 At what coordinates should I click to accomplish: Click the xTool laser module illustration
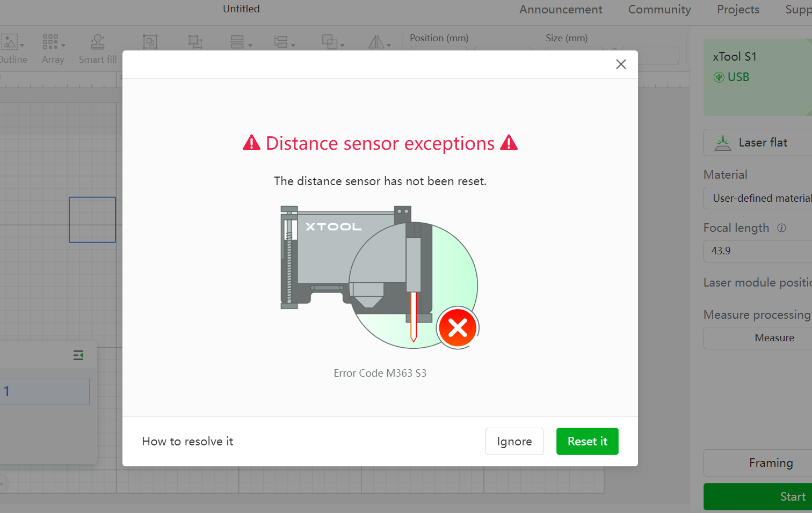[380, 277]
